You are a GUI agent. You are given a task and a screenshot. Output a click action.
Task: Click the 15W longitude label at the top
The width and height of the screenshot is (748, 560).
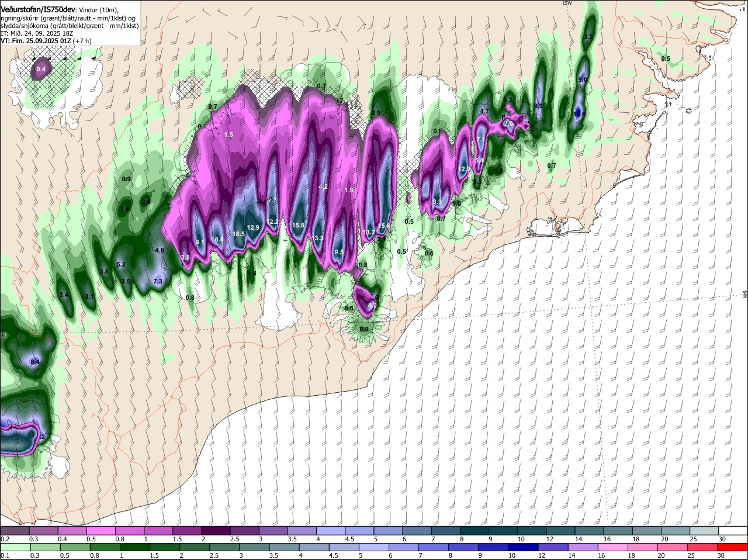coord(567,4)
